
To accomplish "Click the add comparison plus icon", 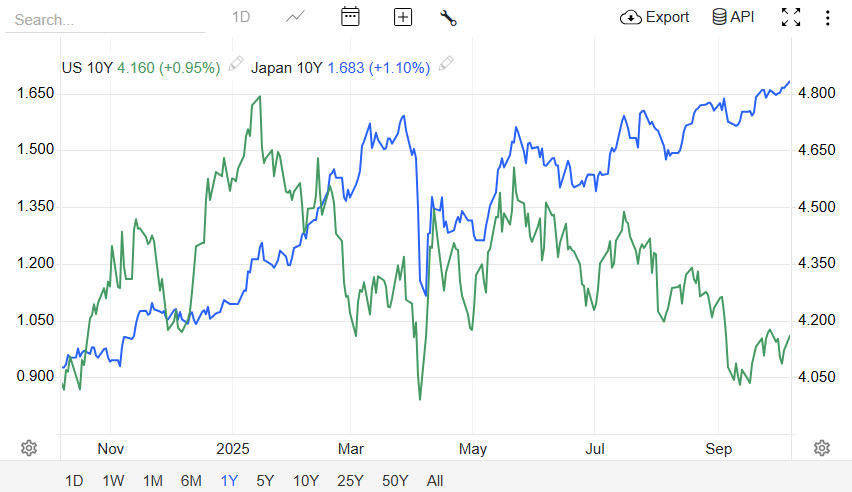I will pos(403,17).
